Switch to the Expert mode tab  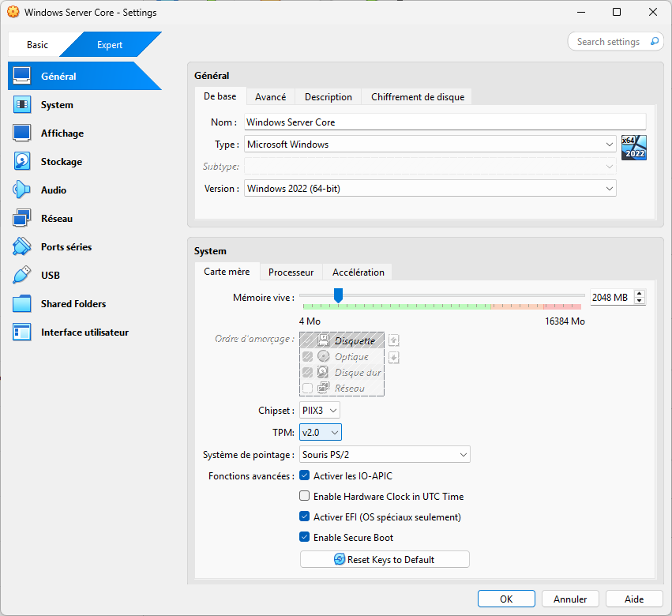pos(110,44)
